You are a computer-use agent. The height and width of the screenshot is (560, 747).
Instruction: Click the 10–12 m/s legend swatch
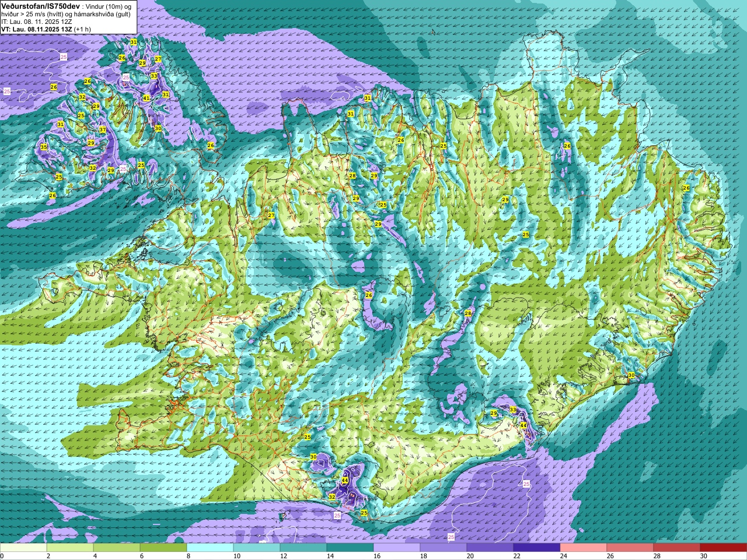(x=257, y=548)
